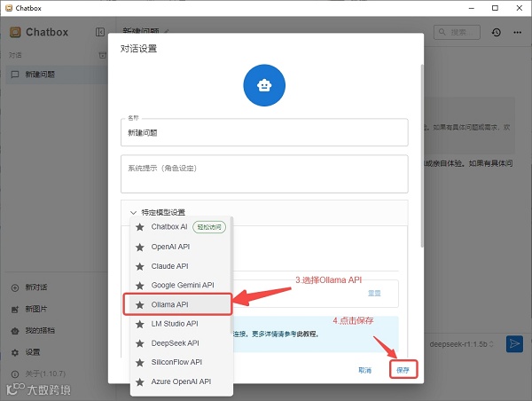Viewport: 532px width, 401px height.
Task: Collapse the sidebar with the panel icon
Action: (x=100, y=32)
